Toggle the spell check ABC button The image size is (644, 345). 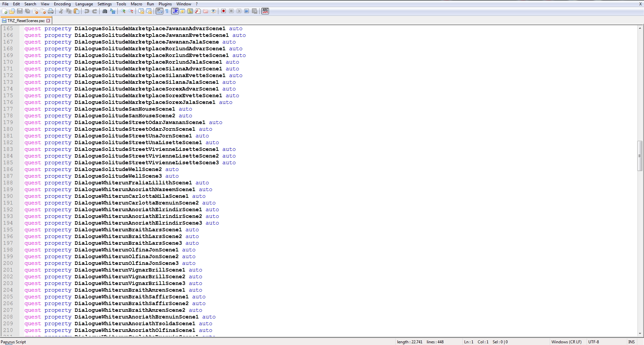pyautogui.click(x=265, y=11)
